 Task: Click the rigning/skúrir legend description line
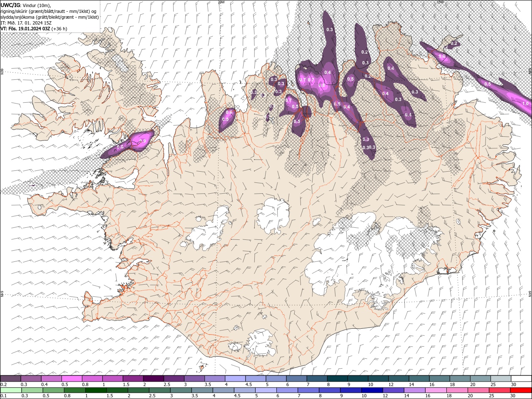(x=49, y=11)
